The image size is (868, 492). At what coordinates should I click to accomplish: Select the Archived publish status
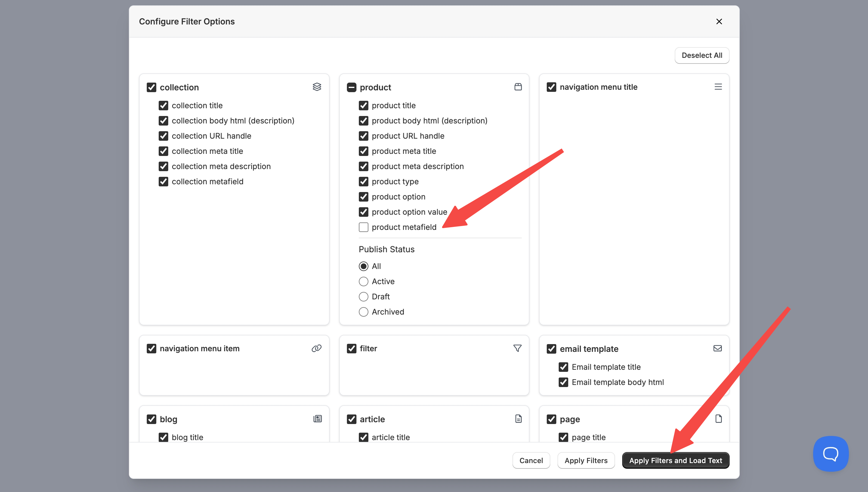[363, 312]
